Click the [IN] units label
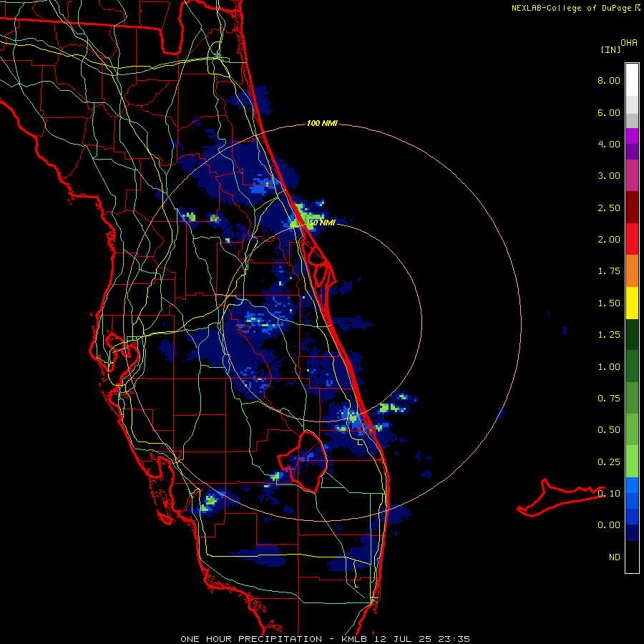644x644 pixels. [610, 49]
